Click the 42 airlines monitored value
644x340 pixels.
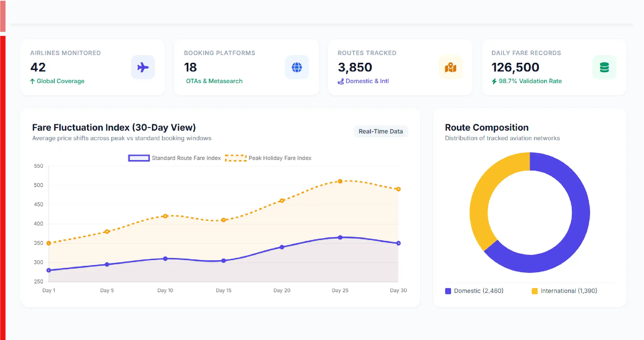coord(38,67)
